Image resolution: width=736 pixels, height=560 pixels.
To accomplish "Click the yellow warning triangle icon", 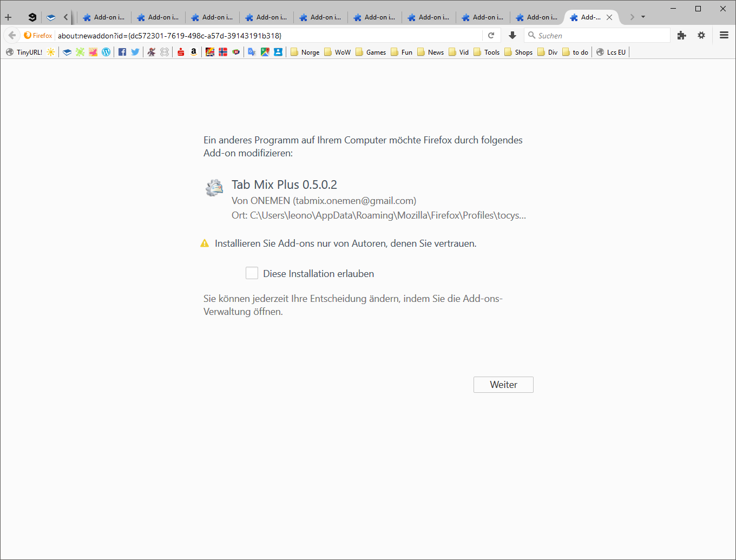I will coord(205,243).
